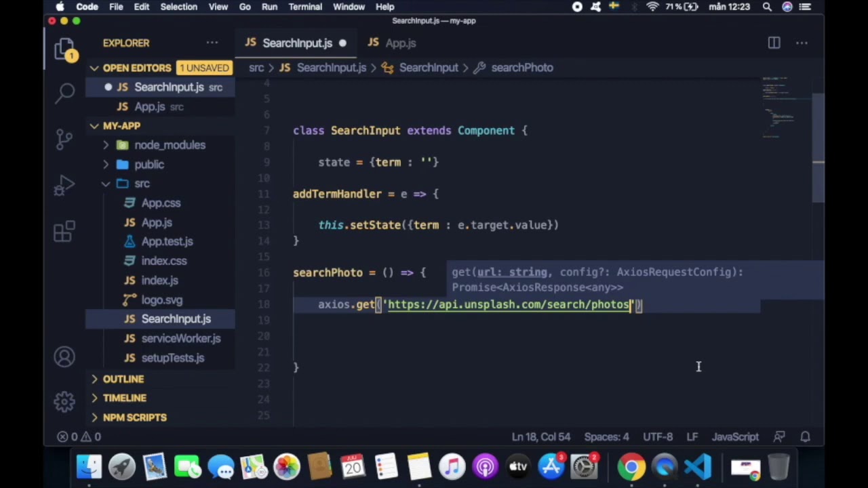Click the feedback icon in status bar
868x488 pixels.
coord(779,437)
